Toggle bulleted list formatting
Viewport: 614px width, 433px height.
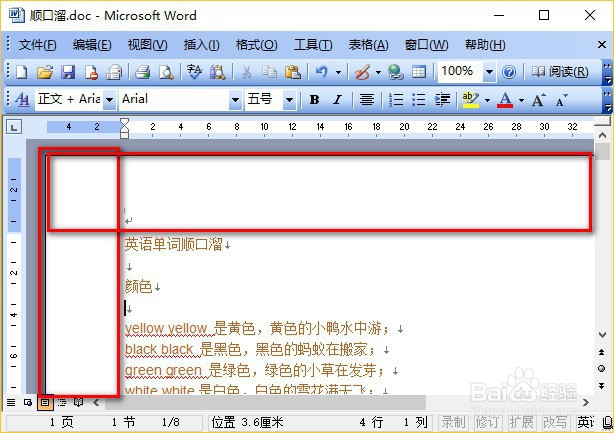[x=419, y=100]
